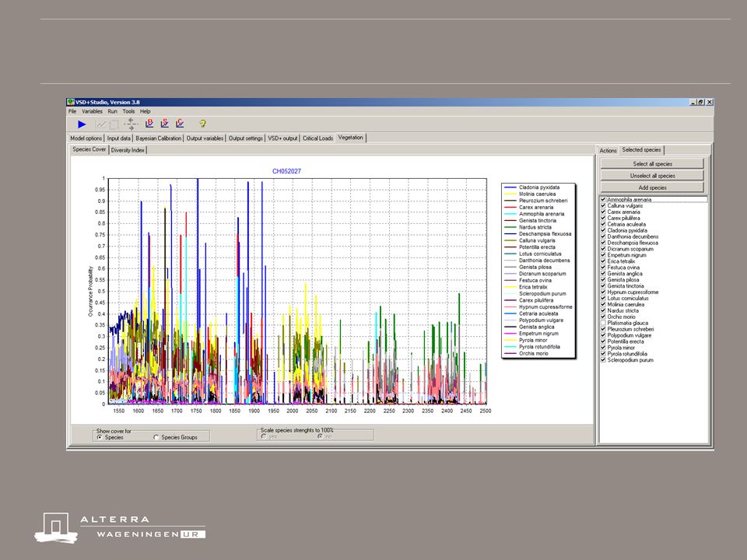Run the model with blue play icon
This screenshot has height=560, width=747.
(82, 124)
